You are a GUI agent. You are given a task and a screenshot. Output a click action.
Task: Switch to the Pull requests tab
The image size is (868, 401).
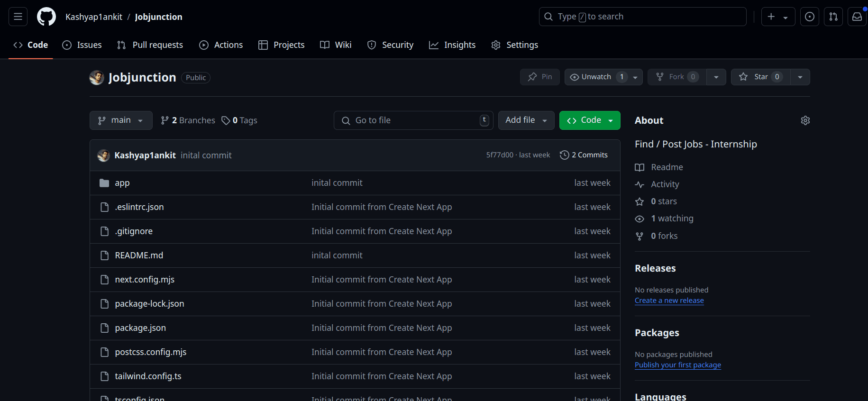[150, 45]
